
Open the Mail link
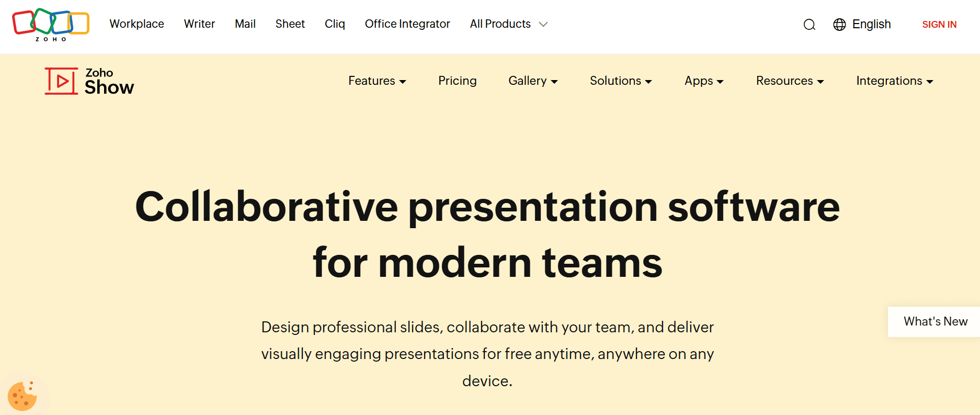[245, 24]
